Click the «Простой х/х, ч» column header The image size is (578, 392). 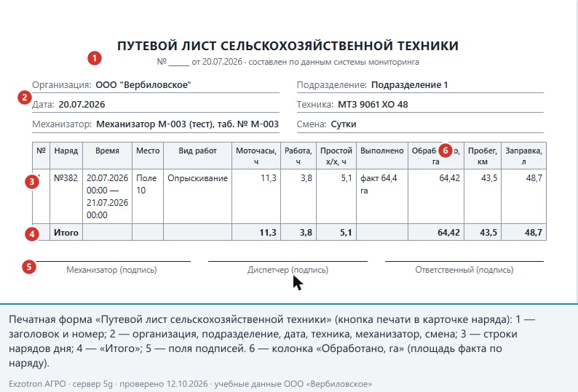coord(336,156)
